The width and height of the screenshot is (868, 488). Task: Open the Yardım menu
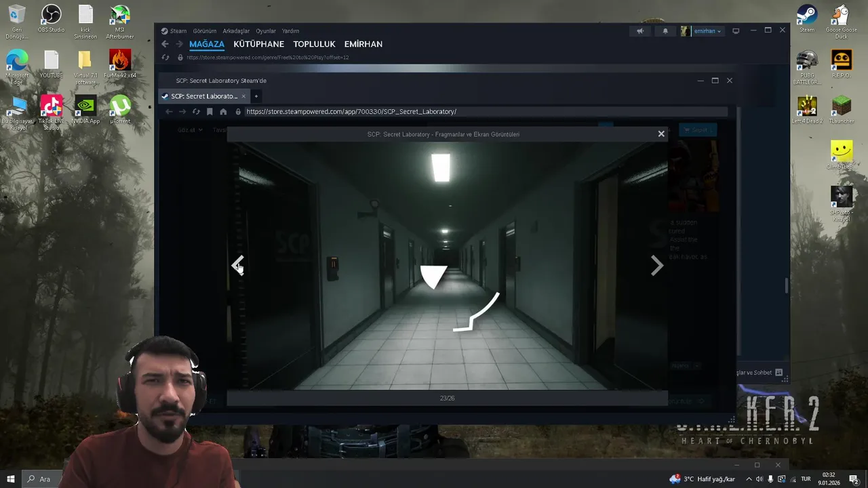tap(290, 30)
